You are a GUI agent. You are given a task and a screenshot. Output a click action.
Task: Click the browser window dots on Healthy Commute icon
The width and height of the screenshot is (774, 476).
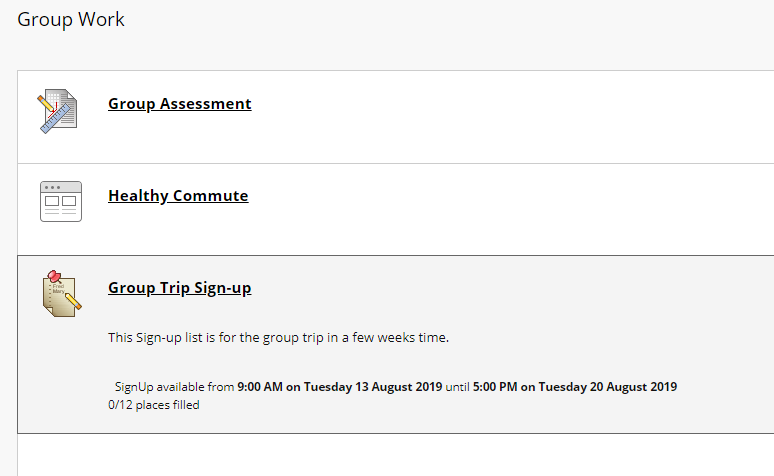52,188
